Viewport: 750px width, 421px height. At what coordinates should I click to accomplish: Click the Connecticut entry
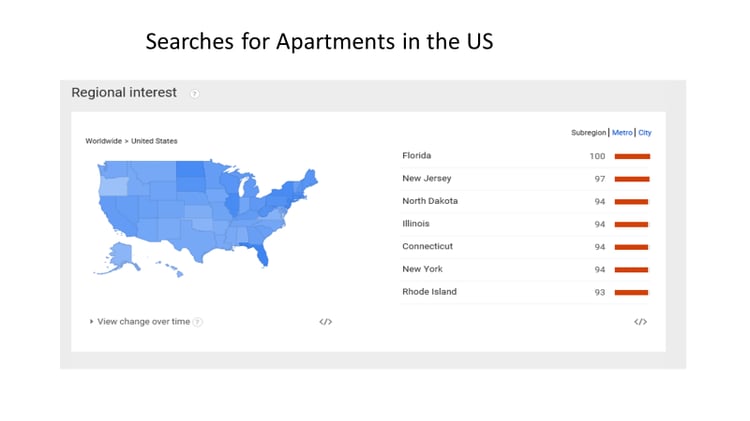click(526, 247)
